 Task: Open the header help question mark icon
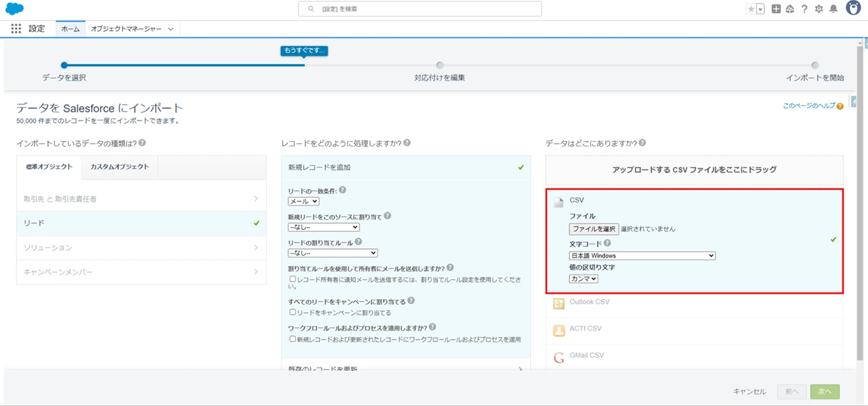tap(805, 9)
